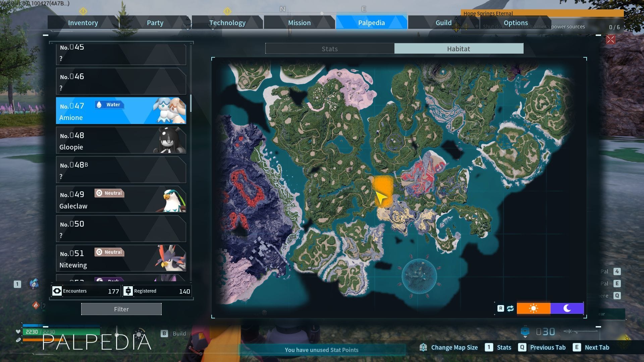This screenshot has width=644, height=362.
Task: Click the circular island emblem on map
Action: coord(419,276)
